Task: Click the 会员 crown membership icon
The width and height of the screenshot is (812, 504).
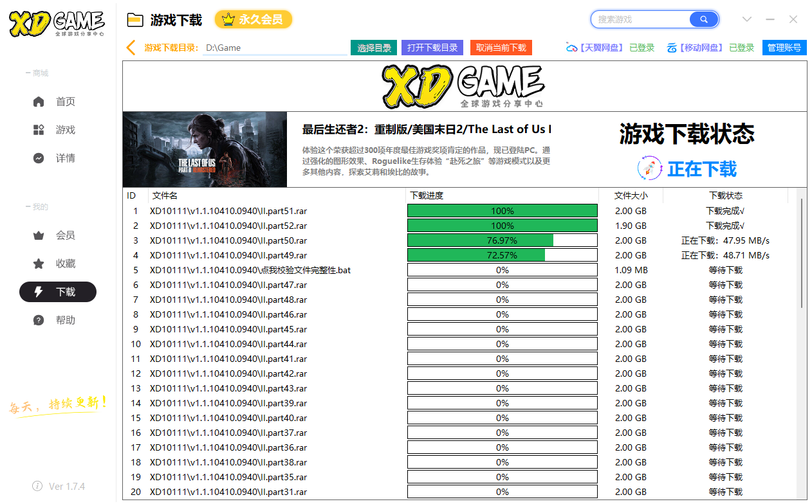Action: [39, 235]
